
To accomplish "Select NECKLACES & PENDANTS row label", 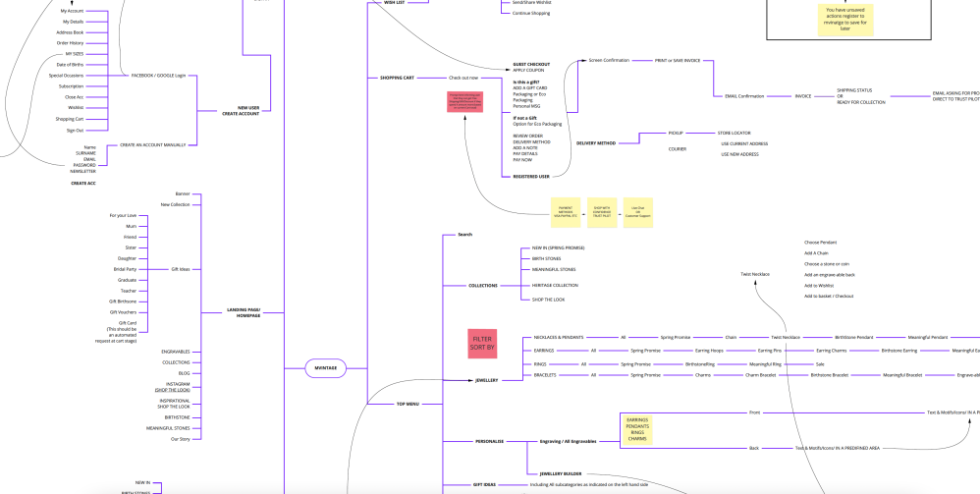I will [561, 337].
